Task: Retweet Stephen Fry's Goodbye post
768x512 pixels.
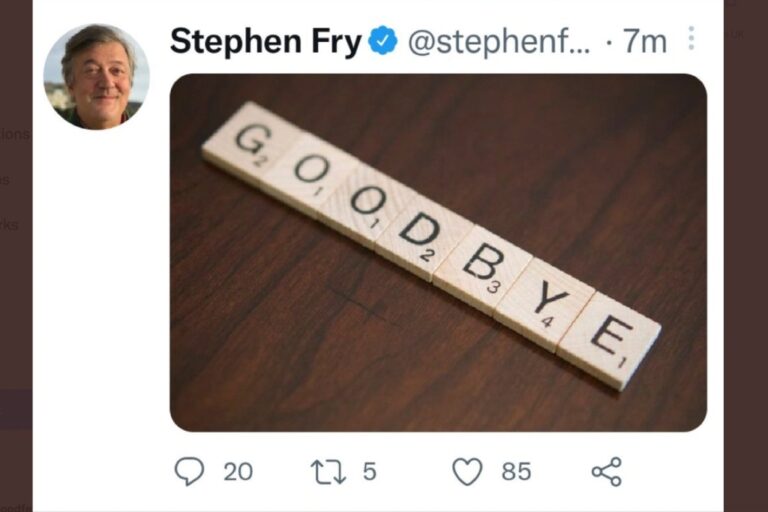Action: click(x=328, y=472)
